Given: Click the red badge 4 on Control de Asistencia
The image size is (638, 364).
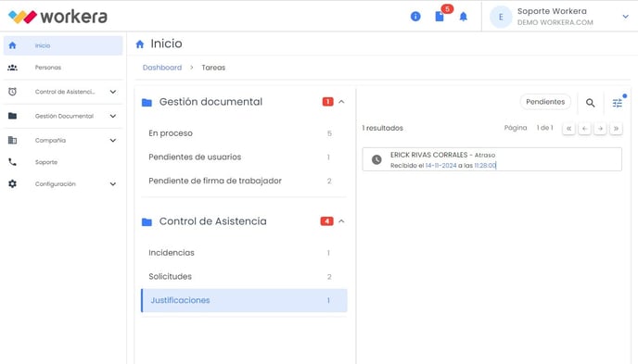Looking at the screenshot, I should (326, 221).
